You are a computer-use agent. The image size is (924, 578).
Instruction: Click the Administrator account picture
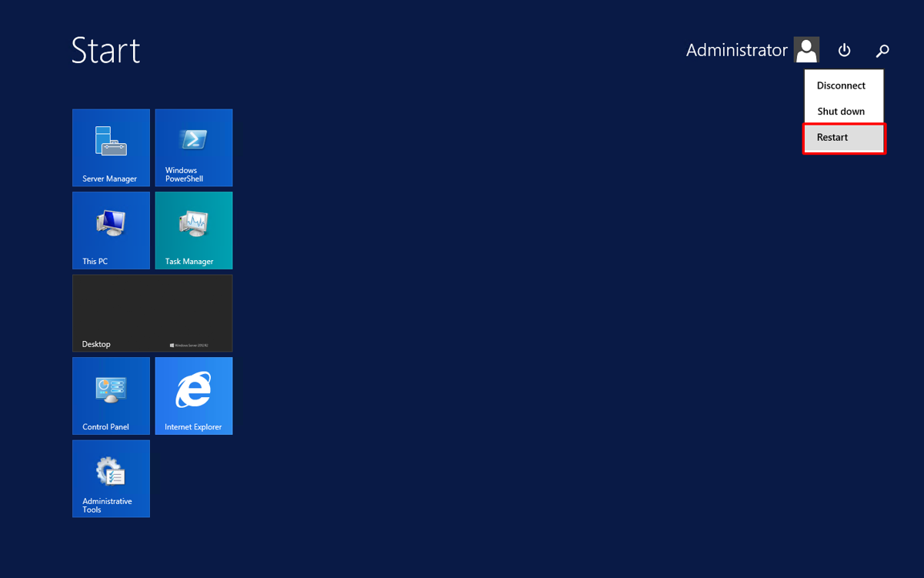(806, 49)
